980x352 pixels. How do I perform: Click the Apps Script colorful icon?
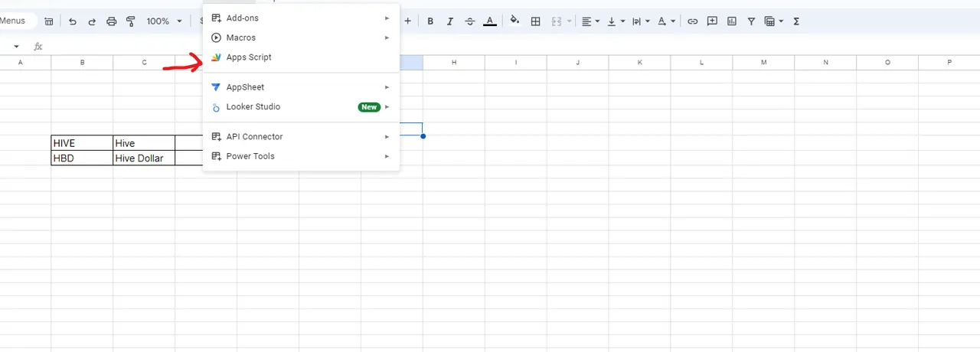[216, 57]
